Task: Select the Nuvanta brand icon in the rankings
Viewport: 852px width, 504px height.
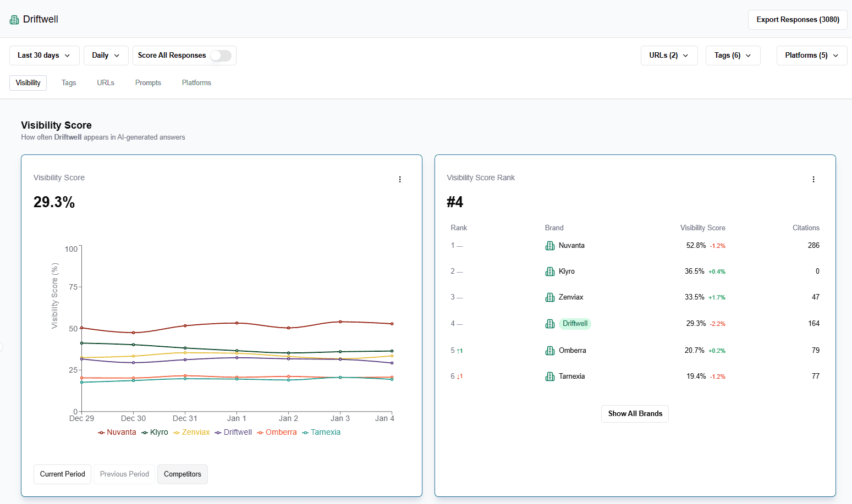Action: pos(549,245)
